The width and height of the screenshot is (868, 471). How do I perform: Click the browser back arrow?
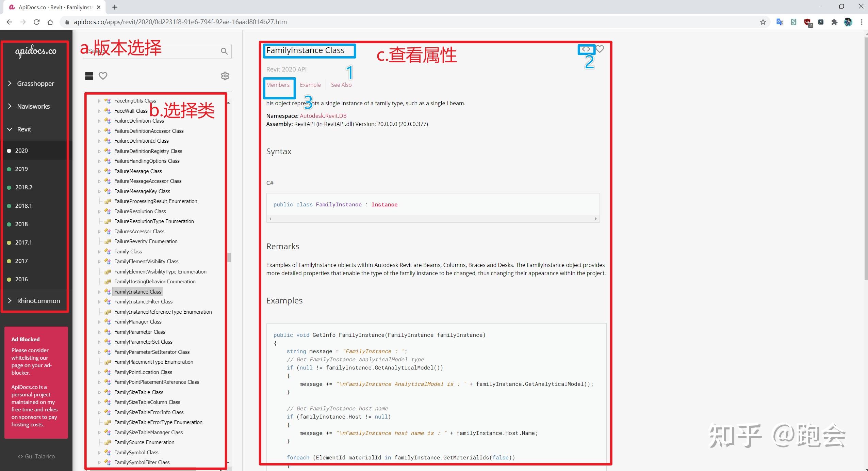tap(9, 22)
